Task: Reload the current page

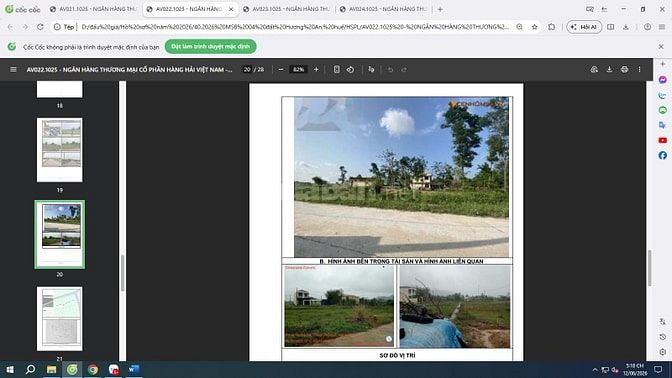Action: tap(40, 27)
